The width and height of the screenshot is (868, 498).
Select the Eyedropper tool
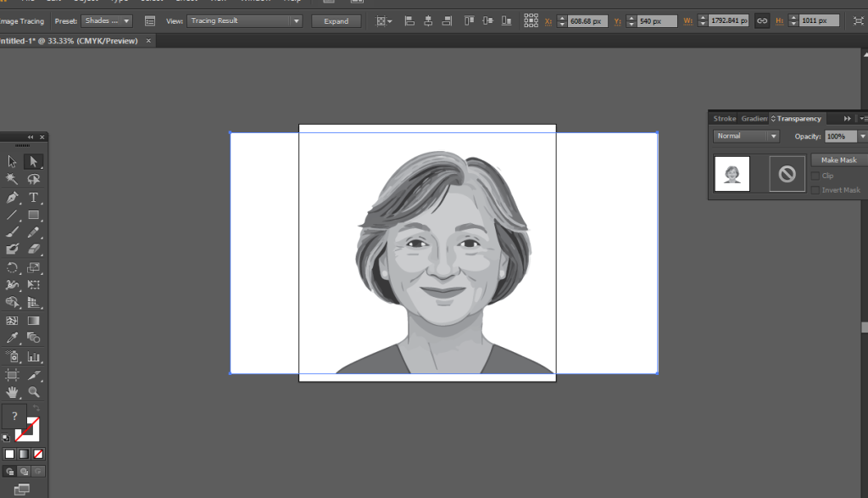coord(12,338)
